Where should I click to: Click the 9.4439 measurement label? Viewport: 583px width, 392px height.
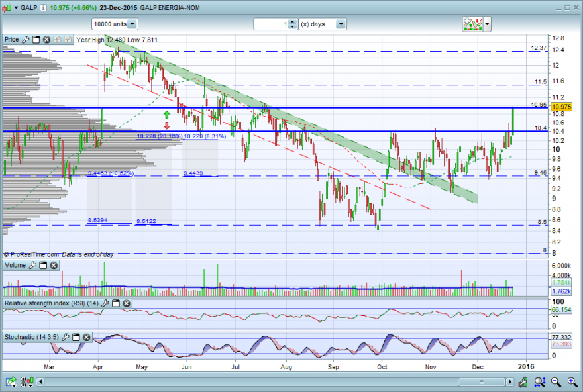(x=193, y=173)
